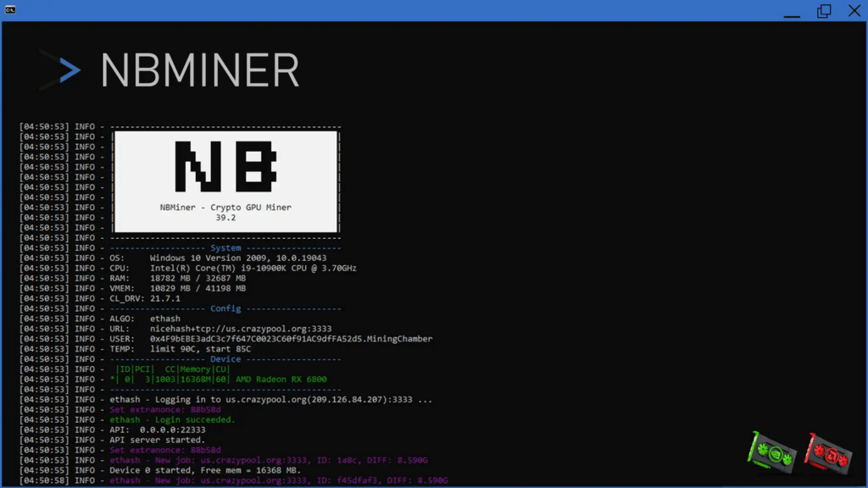The width and height of the screenshot is (868, 488).
Task: Click the [04:50:58] timestamp
Action: 44,480
